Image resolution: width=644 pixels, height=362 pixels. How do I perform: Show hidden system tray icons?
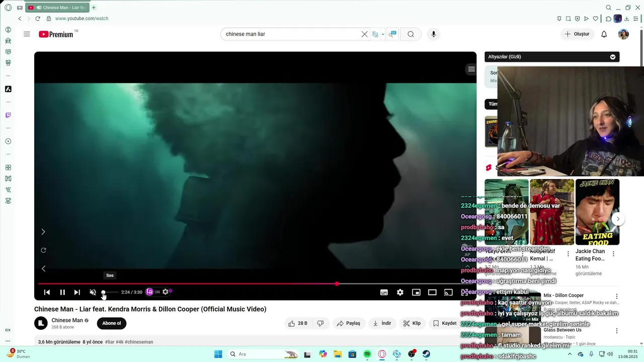[570, 354]
